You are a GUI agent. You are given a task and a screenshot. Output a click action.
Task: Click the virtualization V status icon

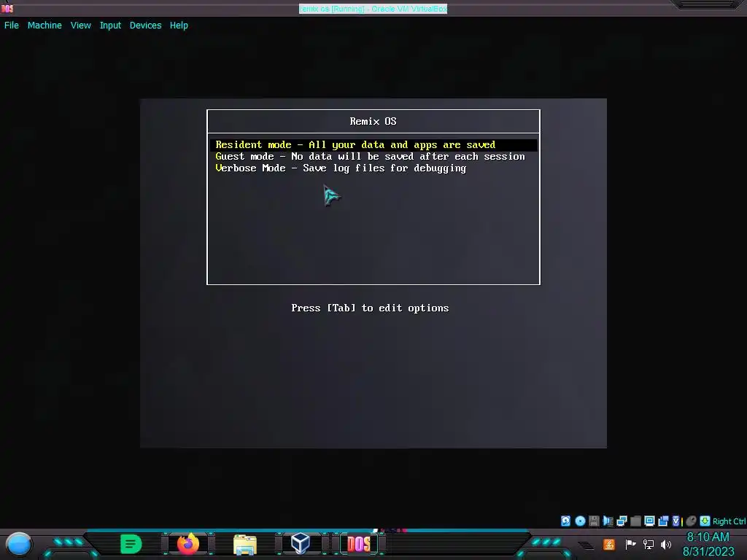(676, 521)
